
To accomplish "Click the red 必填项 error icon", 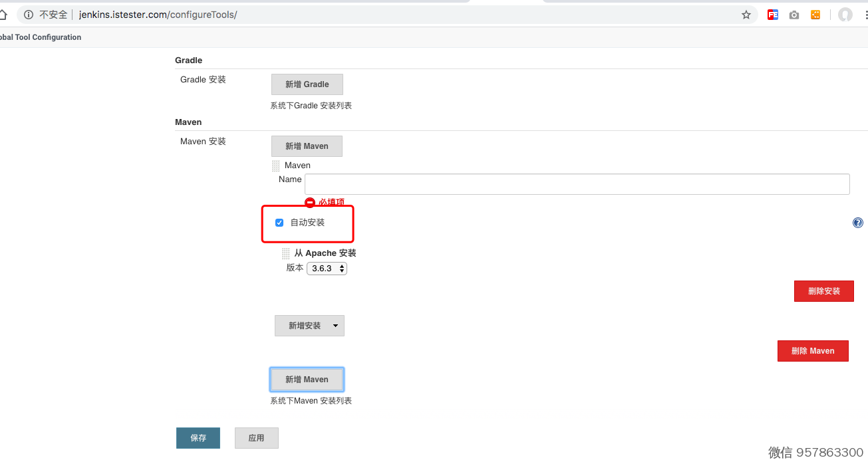I will (310, 202).
